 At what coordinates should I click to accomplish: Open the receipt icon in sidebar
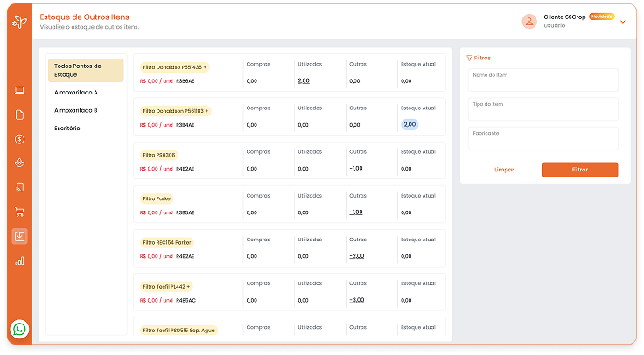[19, 187]
